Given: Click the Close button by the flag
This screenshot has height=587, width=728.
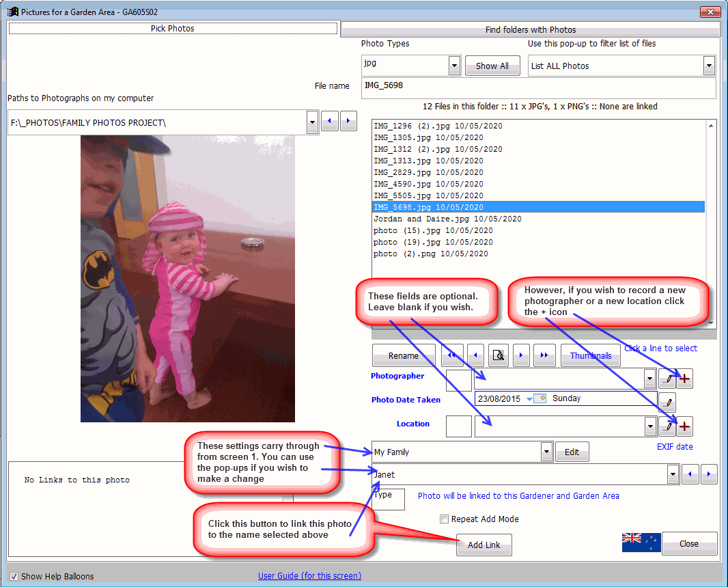Looking at the screenshot, I should pos(689,543).
